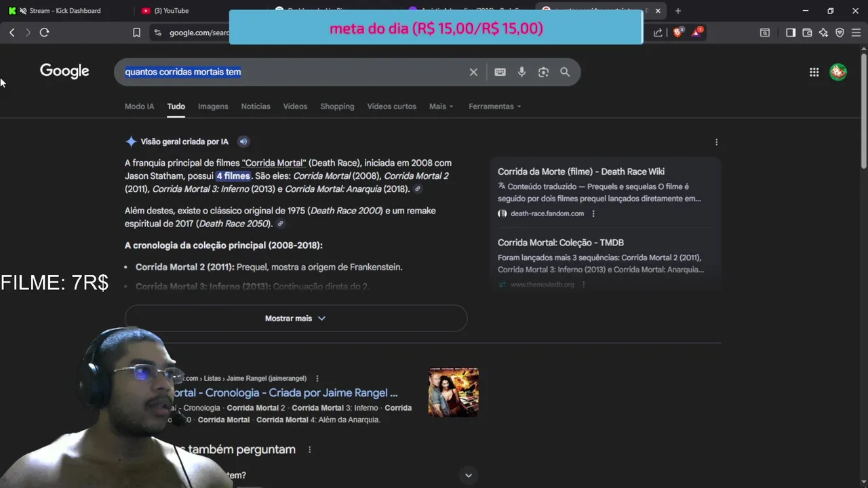
Task: Click the underlined "Corrida Mortal" link in overview
Action: tap(274, 163)
